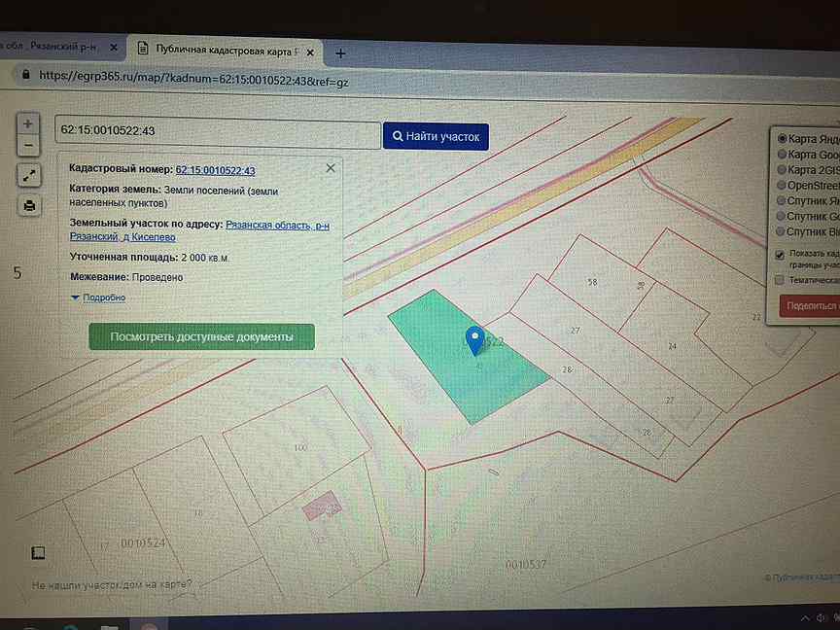Click the cadastral number search field

(218, 132)
